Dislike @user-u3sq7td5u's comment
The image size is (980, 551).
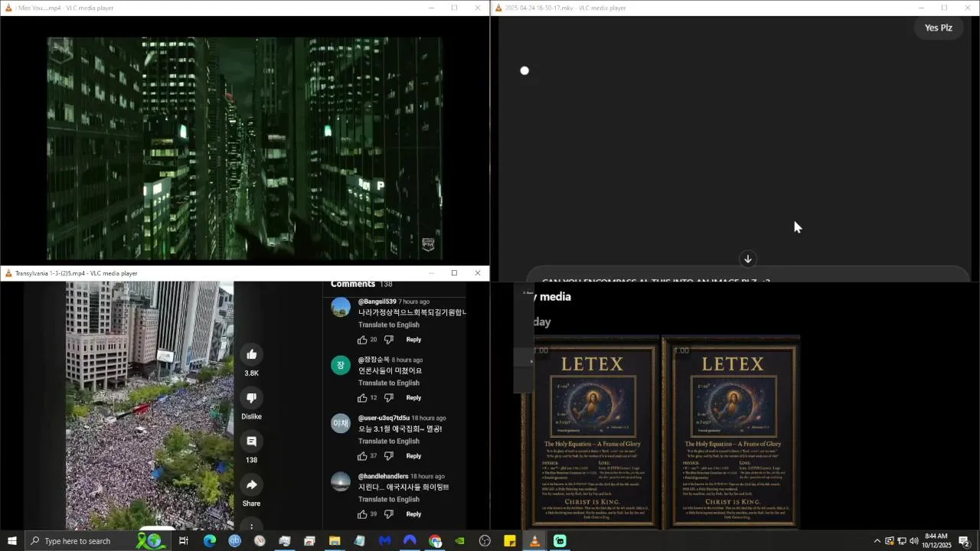[x=388, y=455]
